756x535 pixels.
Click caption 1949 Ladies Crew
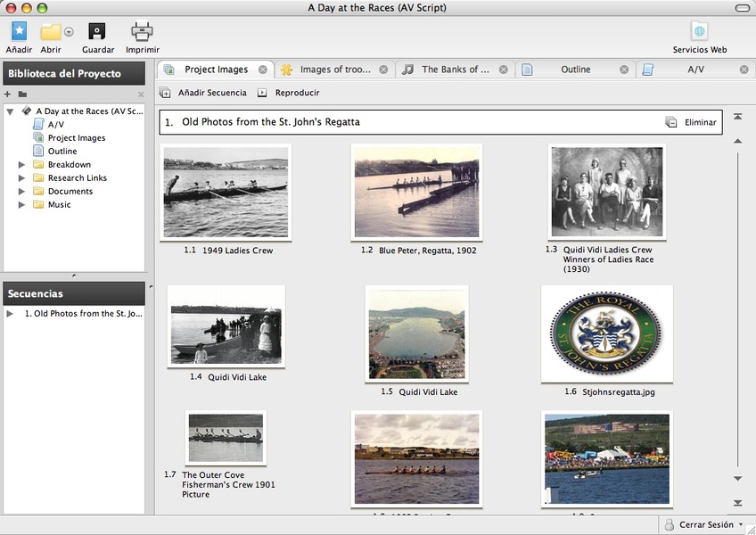pyautogui.click(x=238, y=251)
